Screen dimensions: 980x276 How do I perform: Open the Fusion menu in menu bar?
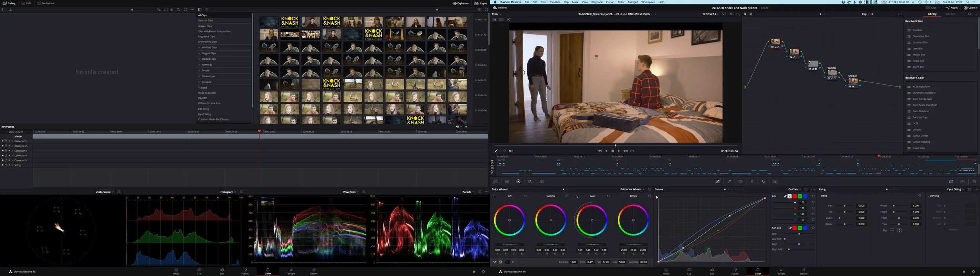(610, 2)
